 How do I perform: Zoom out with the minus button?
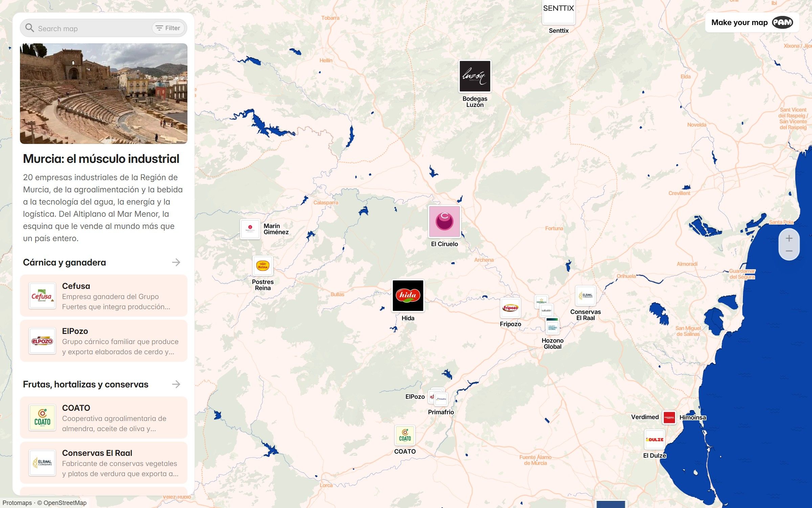pos(789,251)
